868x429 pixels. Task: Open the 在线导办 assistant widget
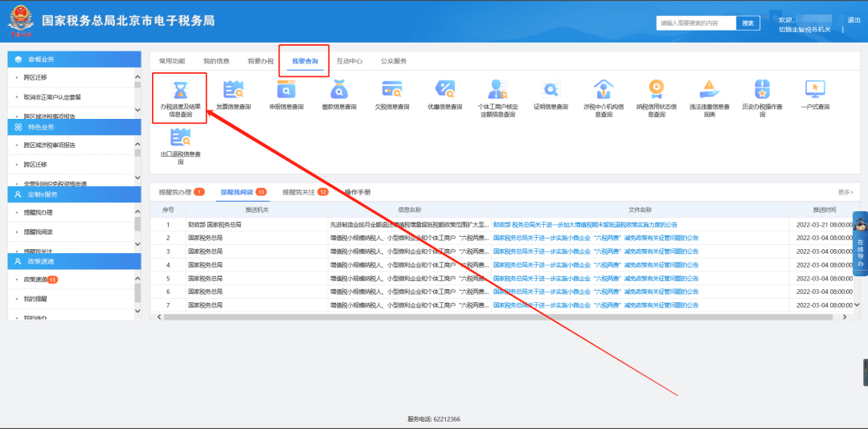tap(860, 243)
